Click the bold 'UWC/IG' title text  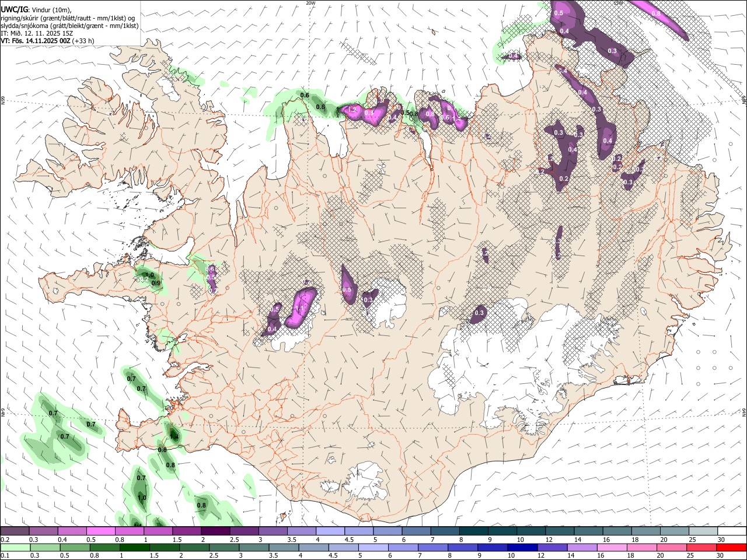pos(14,10)
